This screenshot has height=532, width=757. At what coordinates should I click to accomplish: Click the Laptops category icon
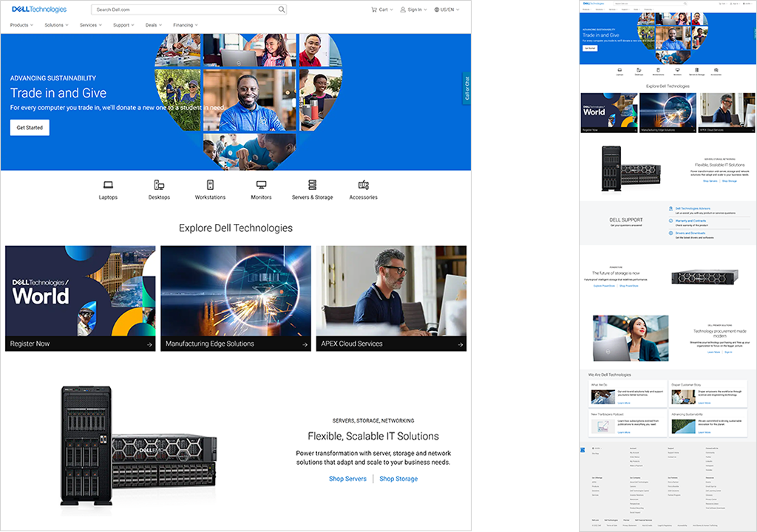point(108,185)
